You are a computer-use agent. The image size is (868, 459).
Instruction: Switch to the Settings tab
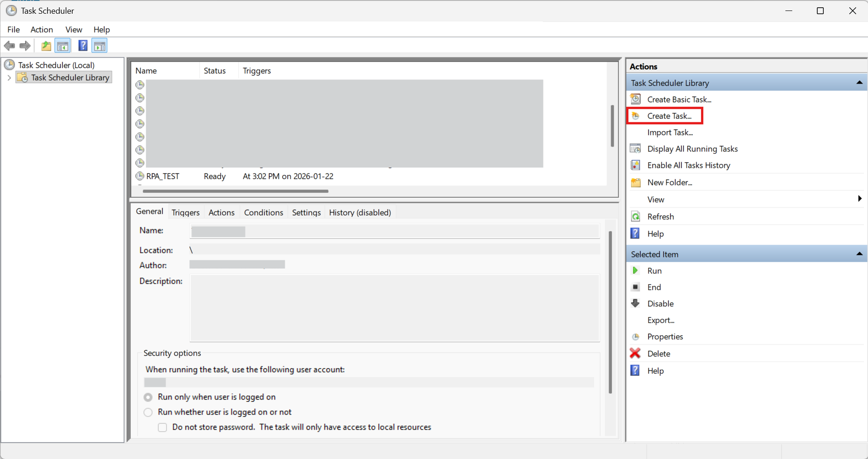pyautogui.click(x=306, y=212)
